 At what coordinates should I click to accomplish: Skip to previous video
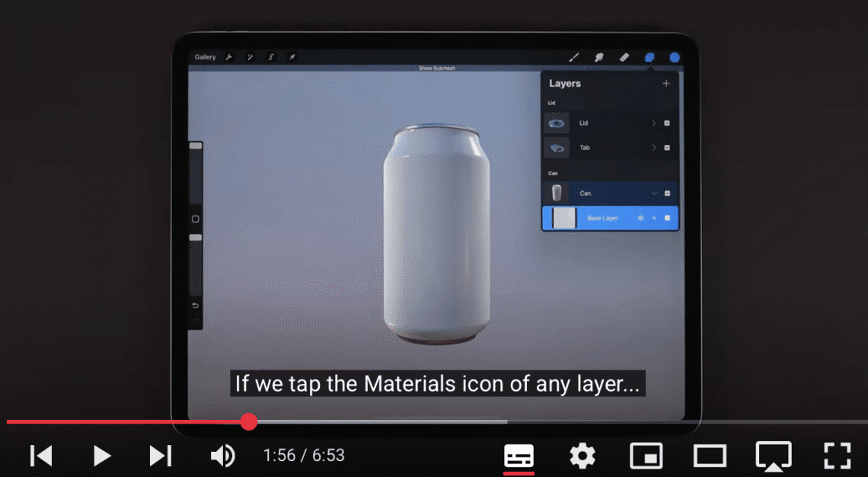click(x=41, y=456)
